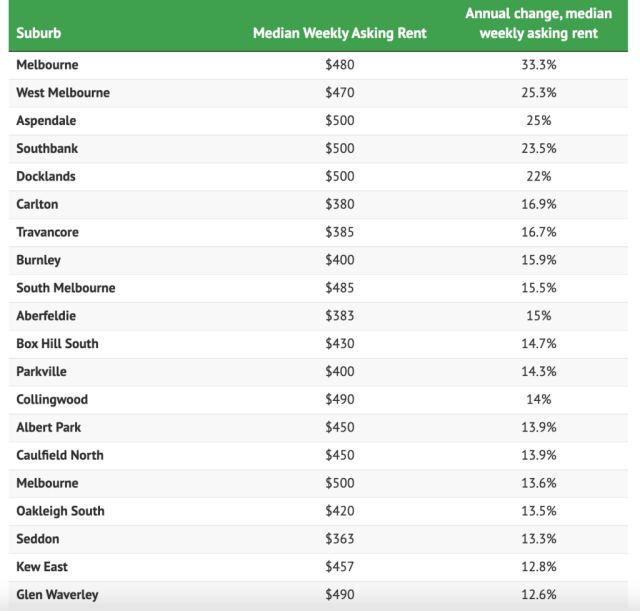Viewport: 640px width, 611px height.
Task: Click the Southbank suburb name
Action: pyautogui.click(x=47, y=149)
